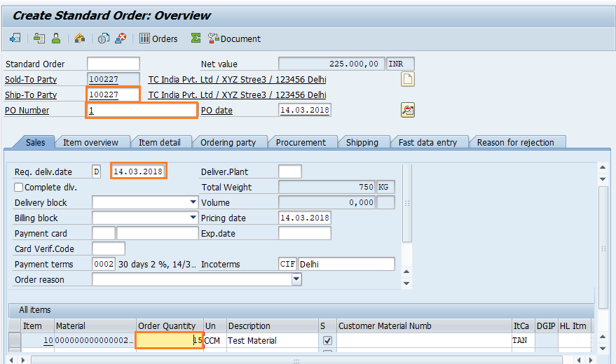
Task: Click the clock and document toolbar icon
Action: point(104,38)
